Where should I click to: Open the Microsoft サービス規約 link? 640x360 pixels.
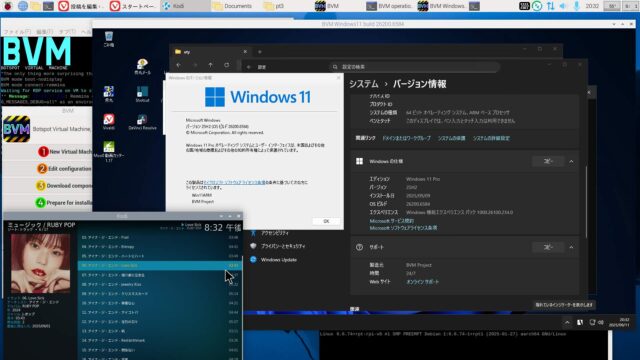coord(391,221)
